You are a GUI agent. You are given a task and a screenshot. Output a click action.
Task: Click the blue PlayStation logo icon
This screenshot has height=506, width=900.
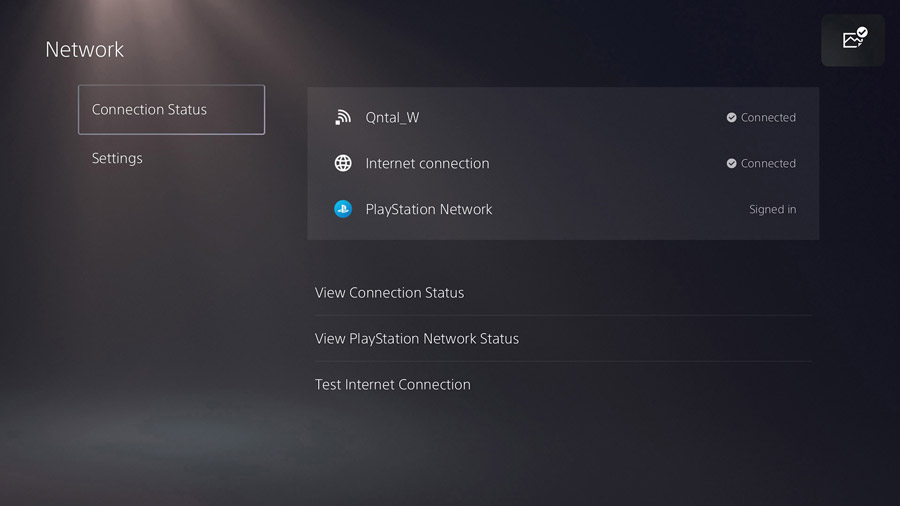(x=343, y=210)
